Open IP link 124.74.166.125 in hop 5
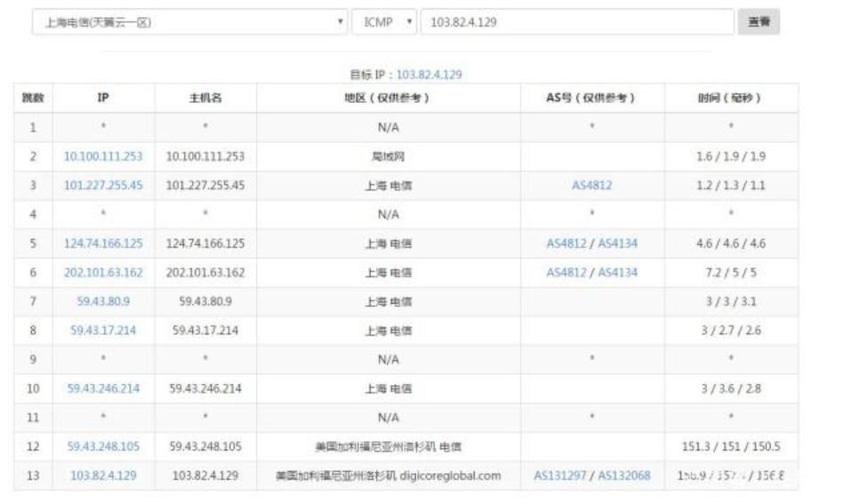This screenshot has width=850, height=504. (x=103, y=244)
